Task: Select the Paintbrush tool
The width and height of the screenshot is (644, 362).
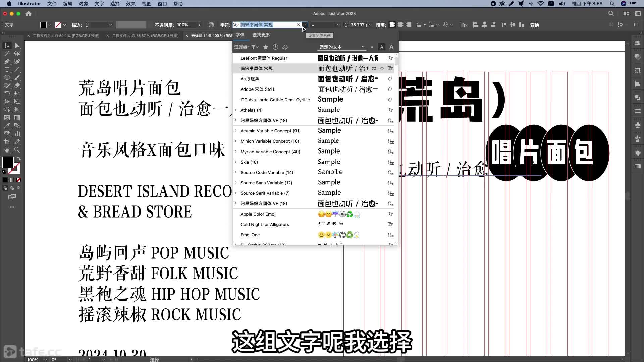Action: [17, 77]
